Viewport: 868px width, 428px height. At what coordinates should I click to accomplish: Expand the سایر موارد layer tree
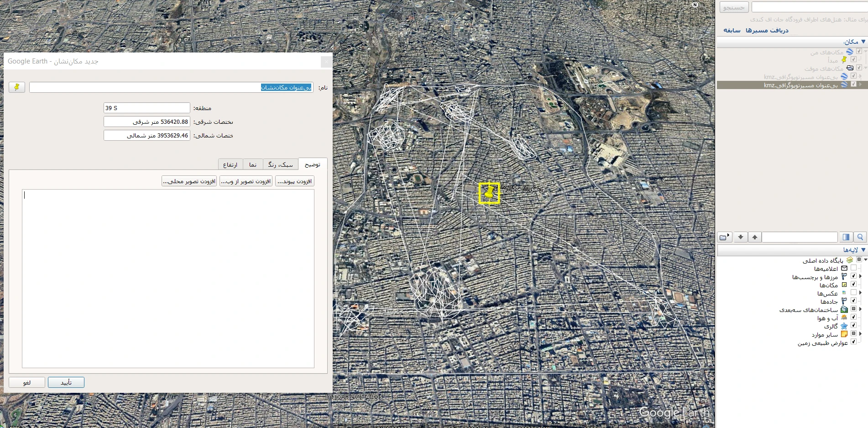click(861, 334)
